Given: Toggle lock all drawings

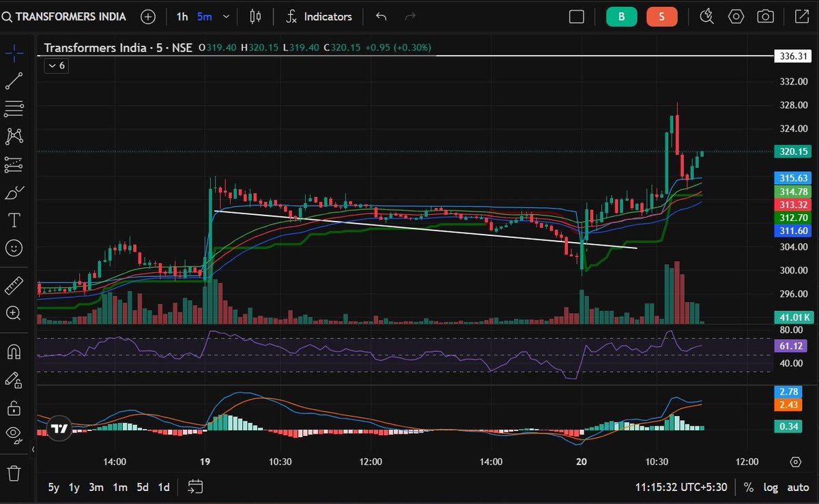Looking at the screenshot, I should pos(14,408).
